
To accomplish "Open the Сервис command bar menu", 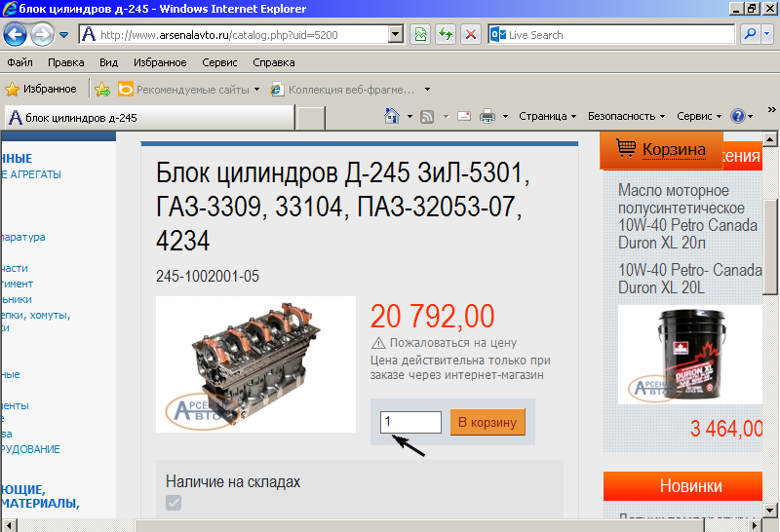I will coord(699,116).
